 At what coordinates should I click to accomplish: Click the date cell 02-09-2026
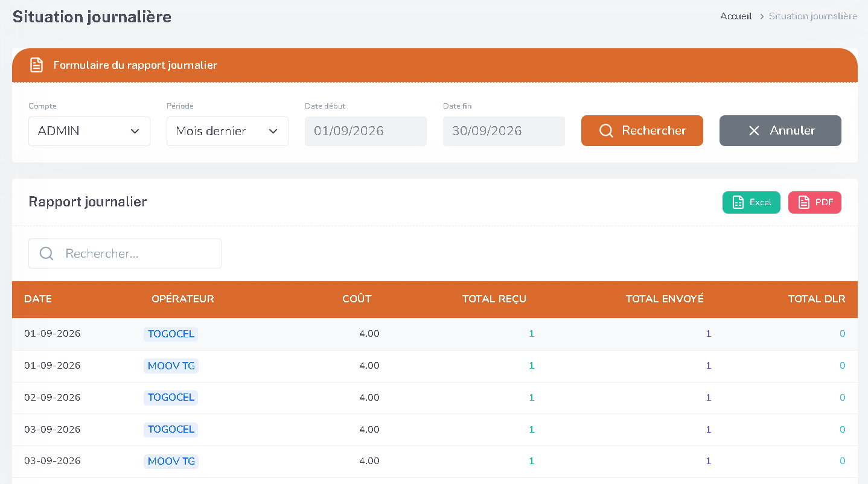click(x=53, y=398)
